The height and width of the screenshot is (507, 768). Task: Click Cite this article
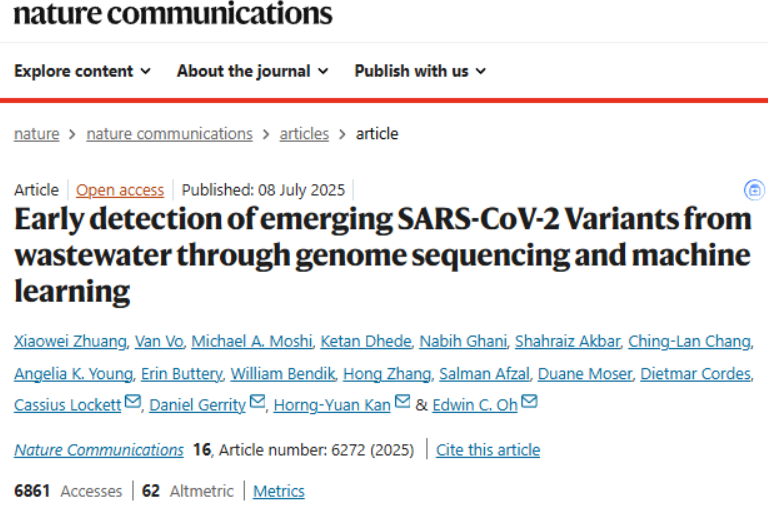(488, 450)
